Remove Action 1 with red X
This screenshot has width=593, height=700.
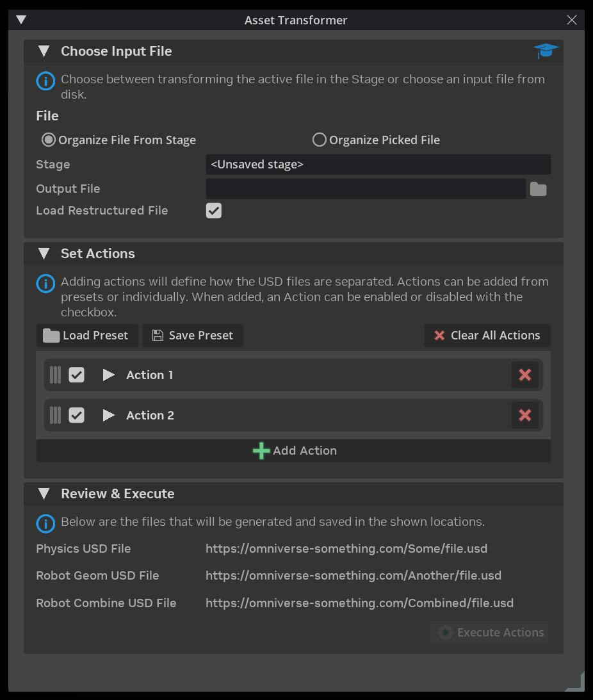[x=524, y=375]
